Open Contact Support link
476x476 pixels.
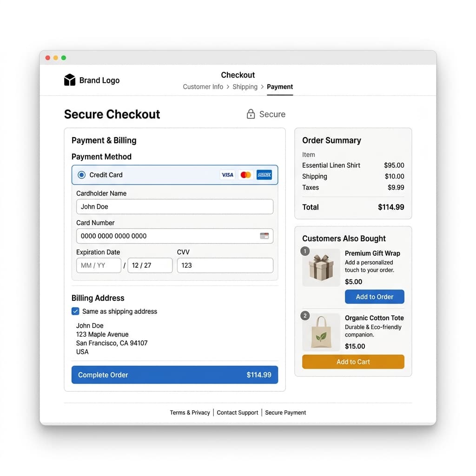[x=238, y=413]
